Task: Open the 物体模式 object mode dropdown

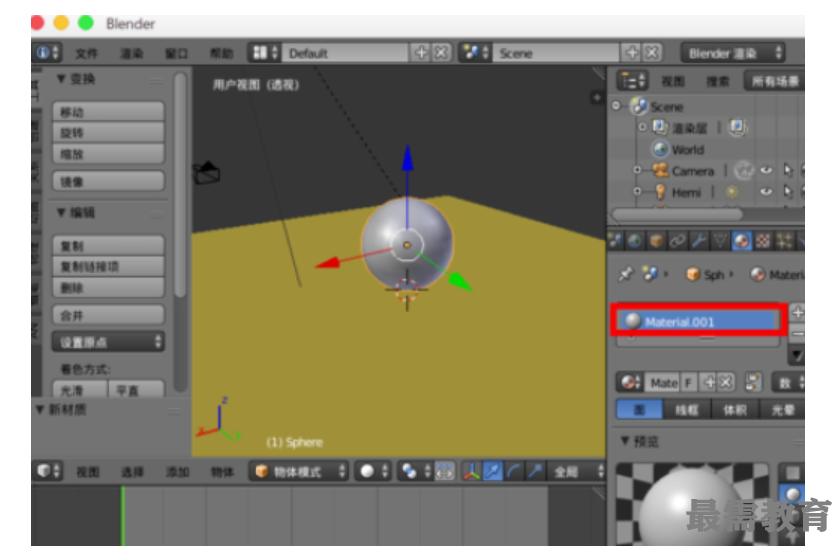Action: coord(299,471)
